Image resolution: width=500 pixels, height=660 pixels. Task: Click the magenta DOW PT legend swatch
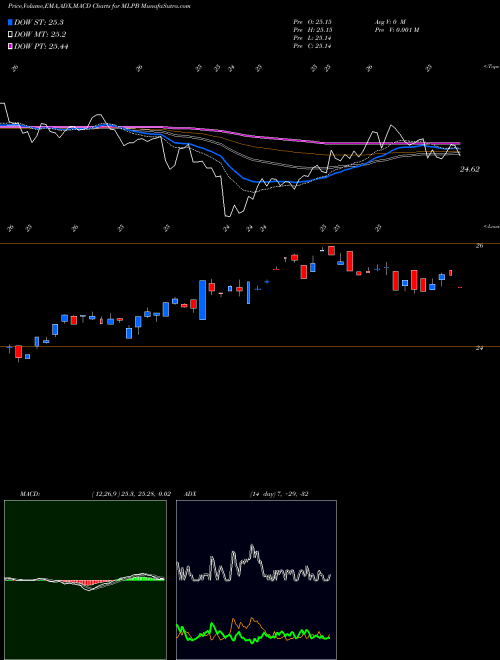11,46
